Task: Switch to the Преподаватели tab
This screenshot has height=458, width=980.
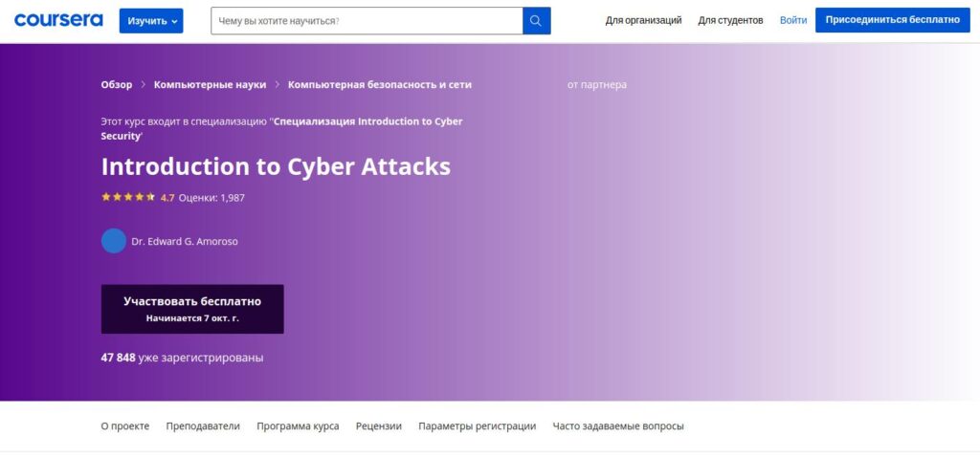Action: [x=203, y=426]
